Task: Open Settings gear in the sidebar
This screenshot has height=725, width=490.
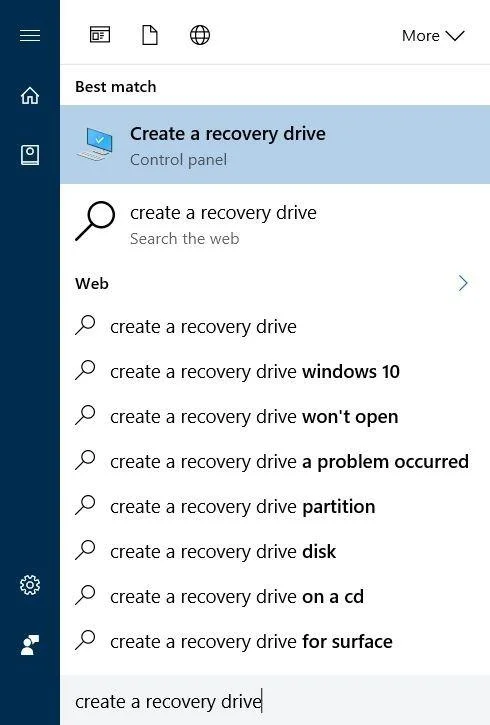Action: pyautogui.click(x=30, y=585)
